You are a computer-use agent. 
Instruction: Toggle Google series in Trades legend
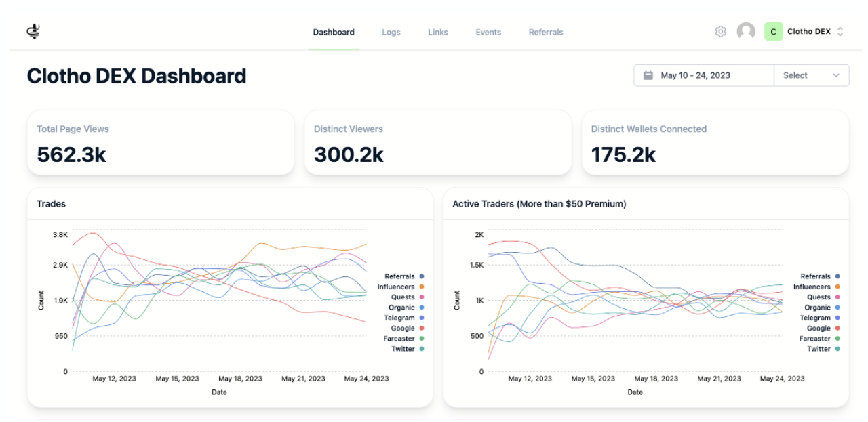pos(408,328)
